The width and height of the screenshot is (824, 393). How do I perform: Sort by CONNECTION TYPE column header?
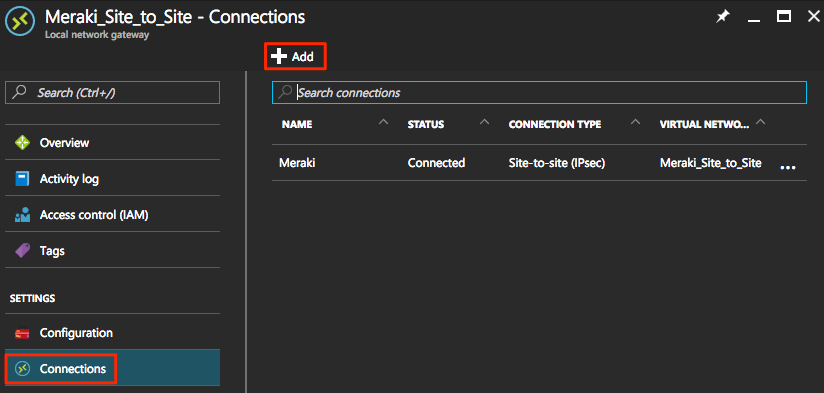pos(555,125)
